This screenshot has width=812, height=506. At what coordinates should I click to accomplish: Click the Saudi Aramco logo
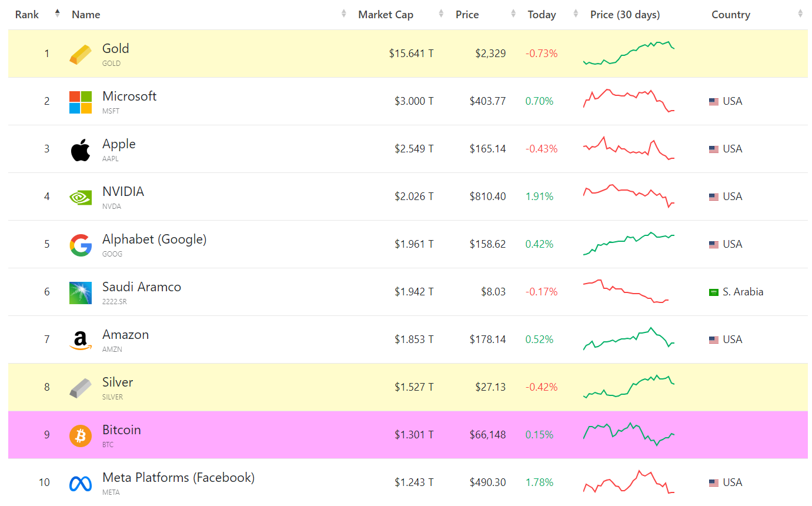tap(81, 292)
